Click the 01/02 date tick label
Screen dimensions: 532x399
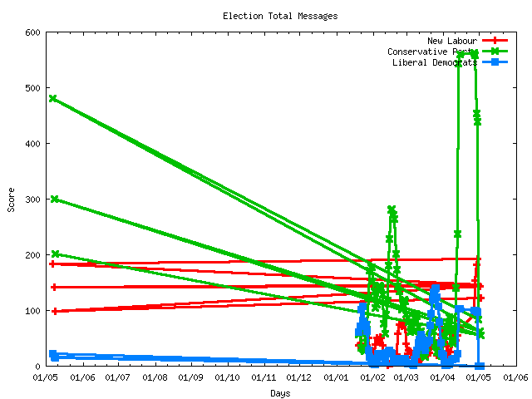pos(371,377)
